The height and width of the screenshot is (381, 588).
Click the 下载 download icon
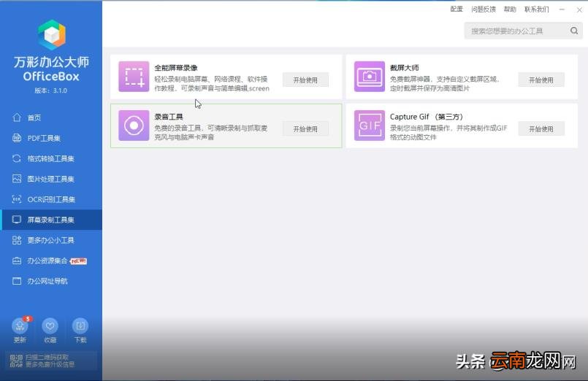(x=80, y=326)
